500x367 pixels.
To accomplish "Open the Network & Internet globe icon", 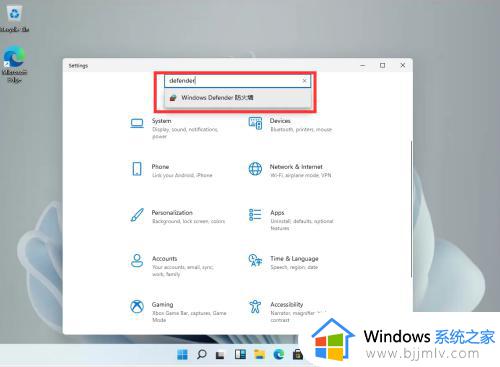I will click(255, 169).
